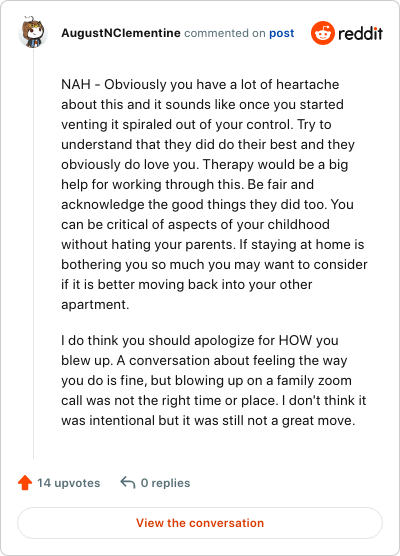The image size is (400, 556).
Task: Click the word "apartment." ending first paragraph
Action: tap(95, 305)
